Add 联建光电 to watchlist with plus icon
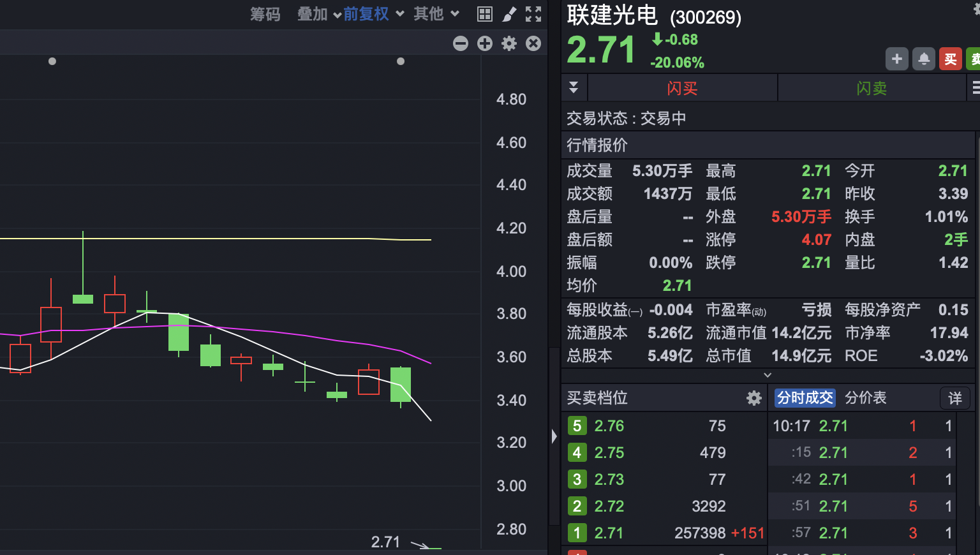980x555 pixels. 896,59
